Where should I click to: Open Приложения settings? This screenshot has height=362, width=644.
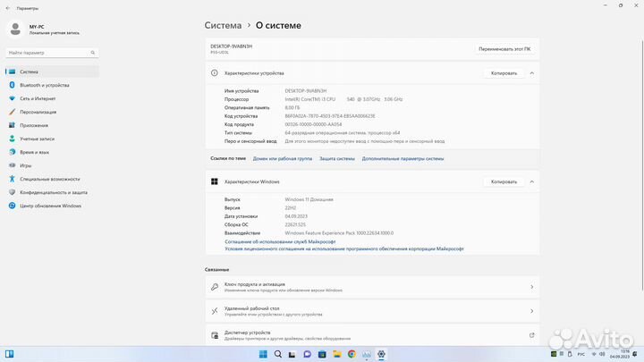tap(52, 125)
